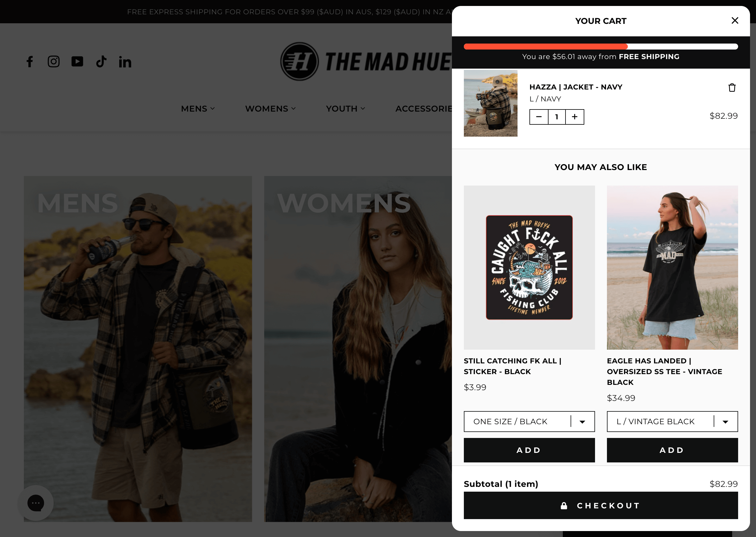Click the minus stepper to decrease jacket quantity

coord(538,116)
